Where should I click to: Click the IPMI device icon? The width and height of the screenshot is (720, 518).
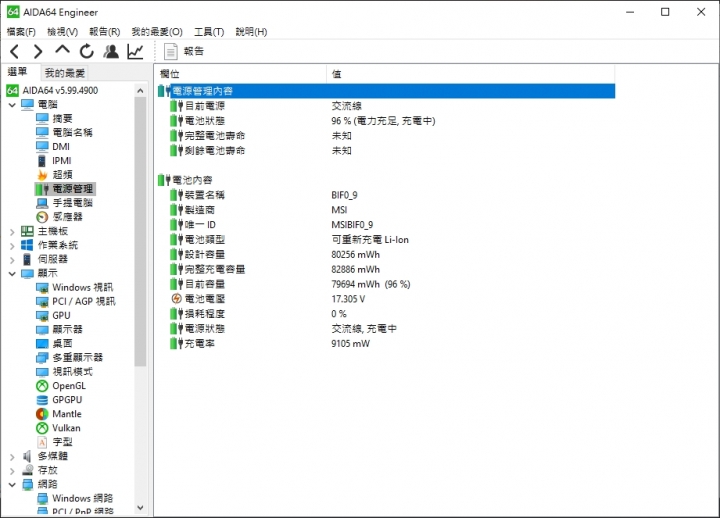[x=42, y=161]
